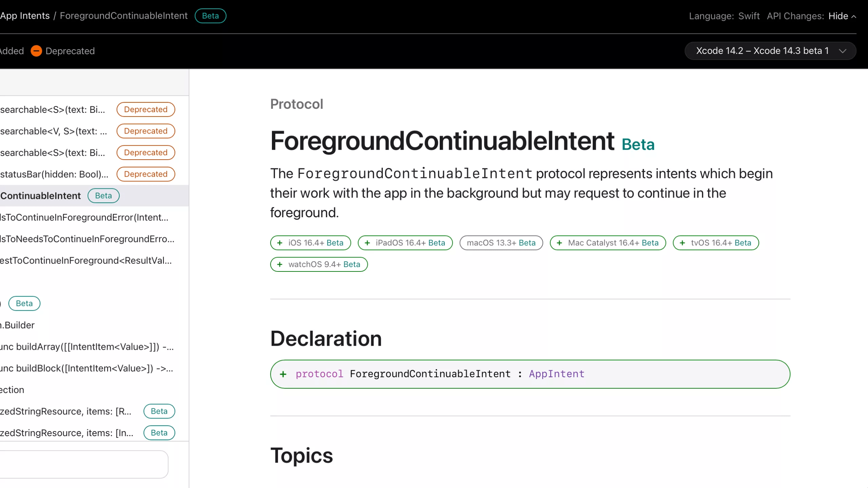Open the Xcode version range dropdown

[763, 51]
